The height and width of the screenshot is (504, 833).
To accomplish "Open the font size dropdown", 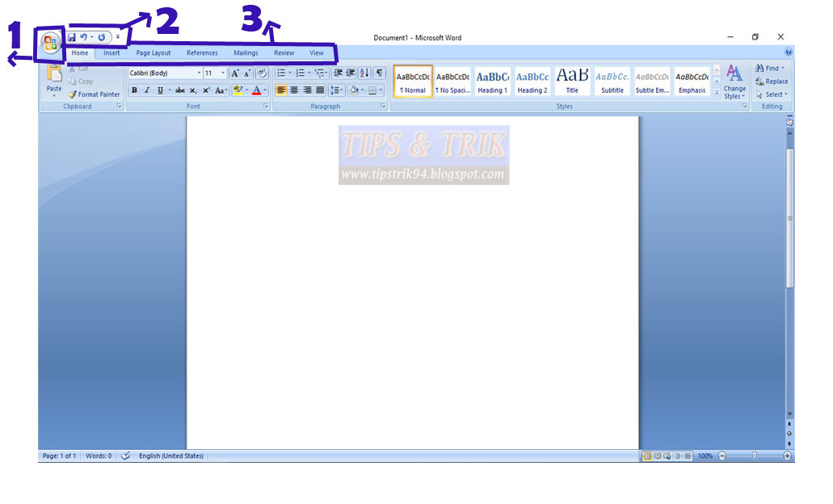I will click(x=222, y=72).
